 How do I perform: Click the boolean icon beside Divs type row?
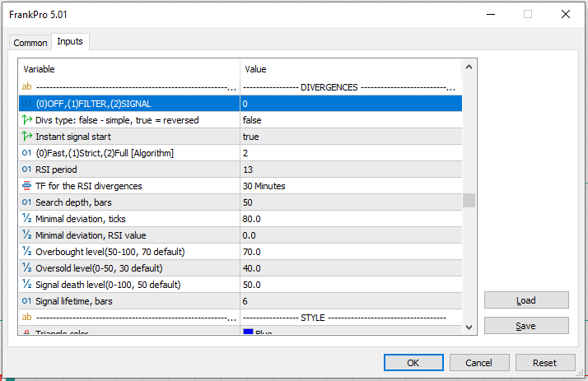coord(27,120)
